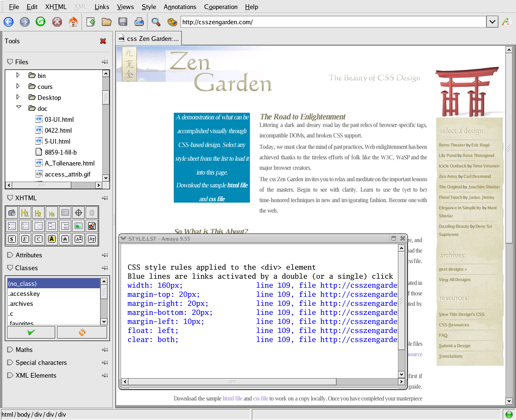The width and height of the screenshot is (516, 420).
Task: Create a new document from the toolbar
Action: click(x=90, y=22)
